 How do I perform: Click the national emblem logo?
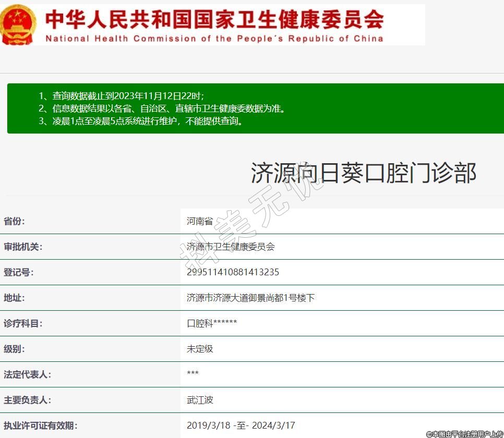(x=18, y=25)
